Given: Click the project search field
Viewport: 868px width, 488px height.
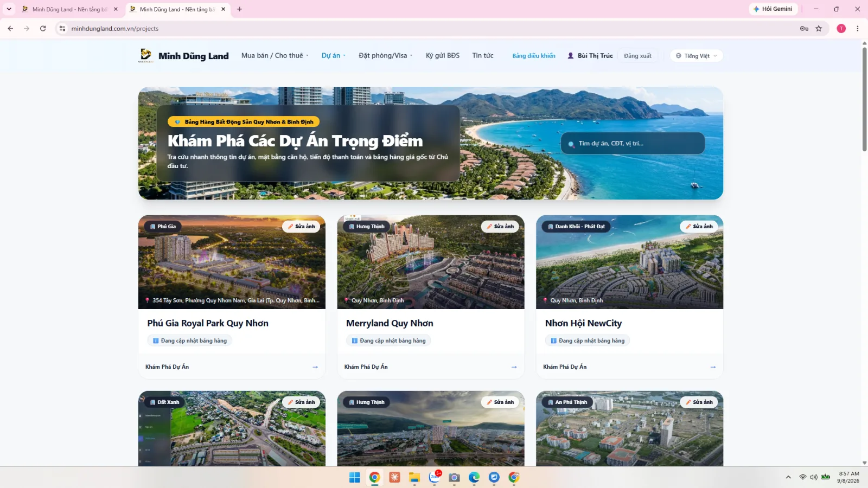Looking at the screenshot, I should (633, 143).
